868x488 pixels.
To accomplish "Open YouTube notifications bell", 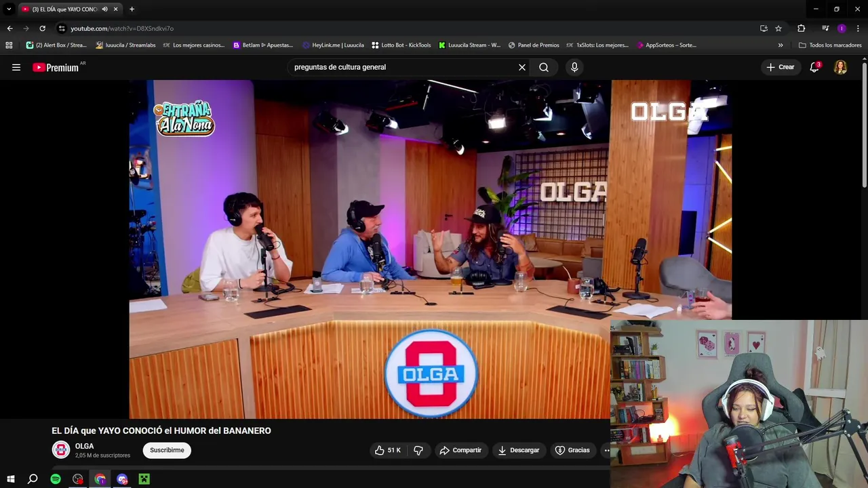I will pos(814,67).
